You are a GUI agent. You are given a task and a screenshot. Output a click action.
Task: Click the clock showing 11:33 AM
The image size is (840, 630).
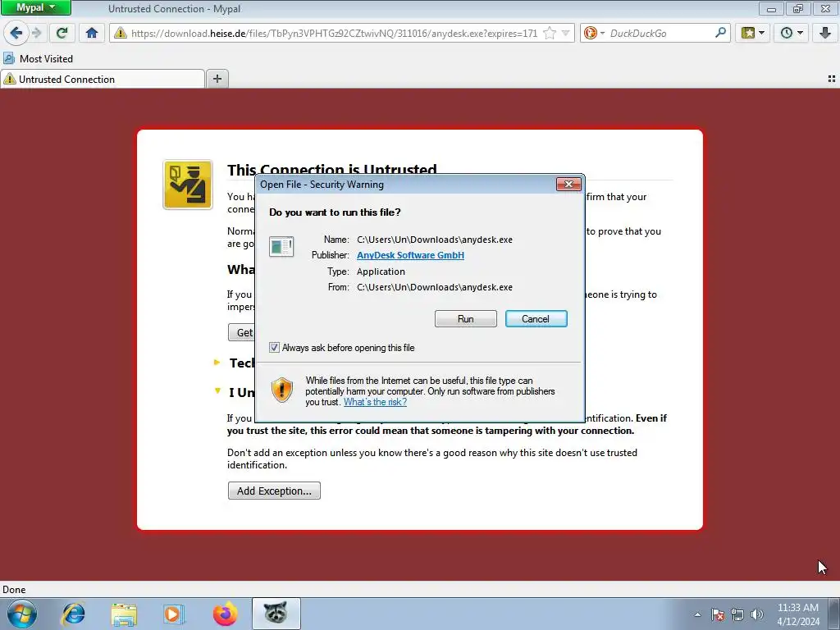797,608
